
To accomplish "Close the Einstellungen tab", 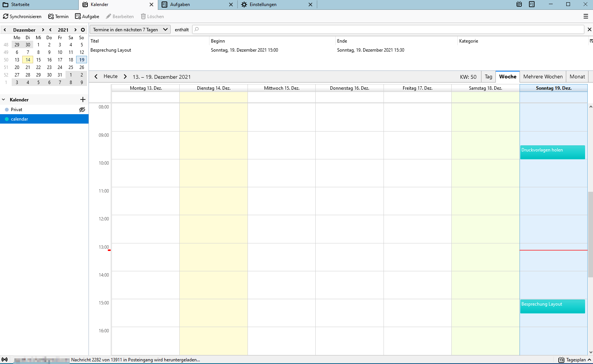I will (x=310, y=5).
